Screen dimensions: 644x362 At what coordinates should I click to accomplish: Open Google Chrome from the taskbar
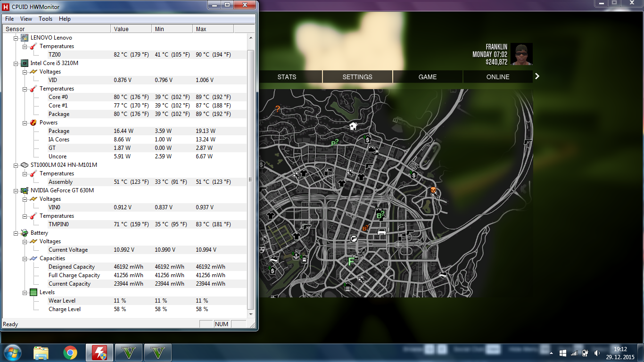coord(70,353)
